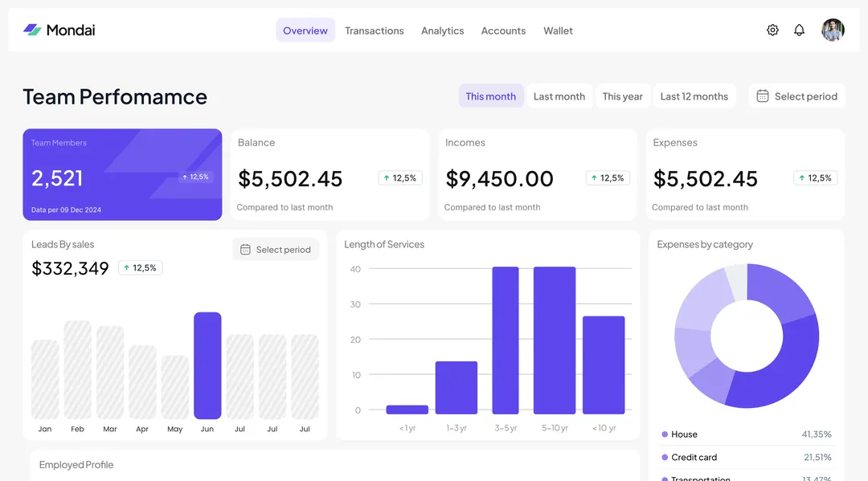
Task: Select the This month filter
Action: tap(490, 96)
